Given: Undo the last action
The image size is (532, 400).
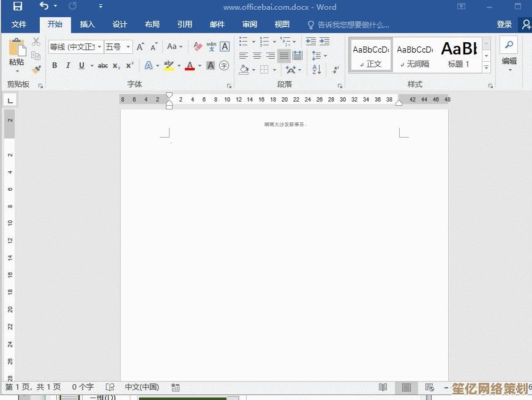Looking at the screenshot, I should tap(43, 6).
